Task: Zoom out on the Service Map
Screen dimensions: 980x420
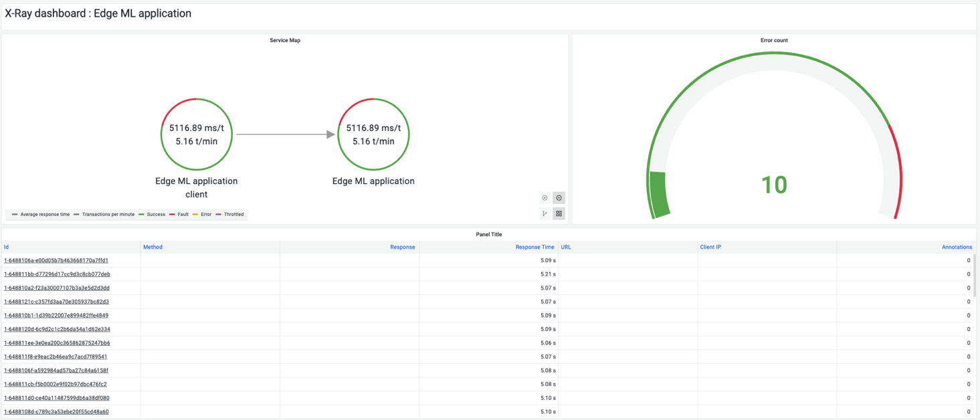Action: coord(559,197)
